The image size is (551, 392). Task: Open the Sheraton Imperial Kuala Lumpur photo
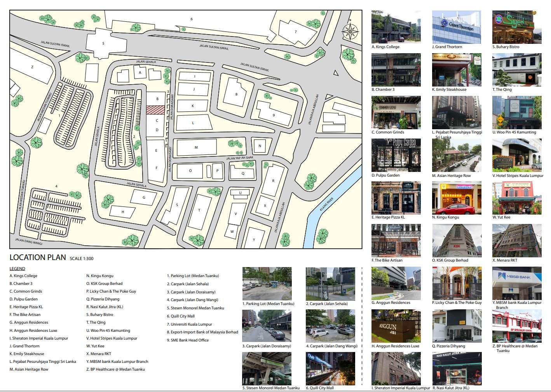tap(396, 368)
